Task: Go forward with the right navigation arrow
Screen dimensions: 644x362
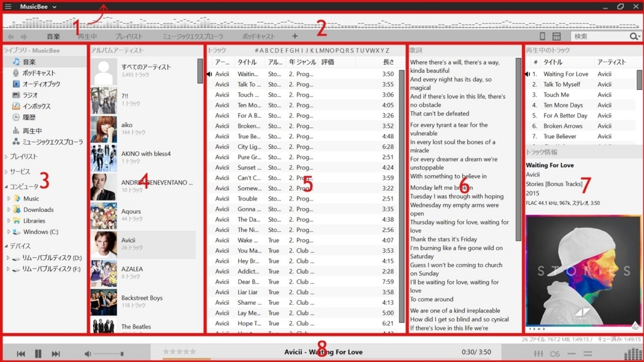Action: [24, 36]
